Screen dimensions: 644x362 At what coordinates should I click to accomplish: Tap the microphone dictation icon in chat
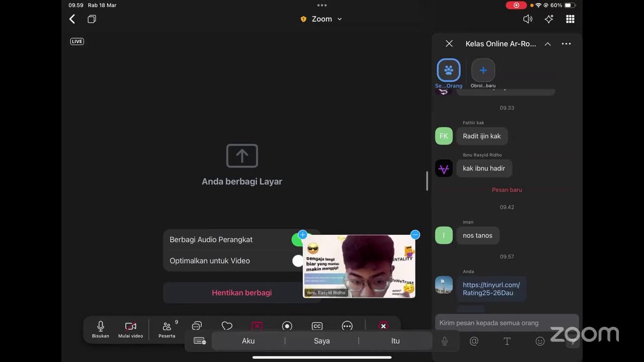445,341
